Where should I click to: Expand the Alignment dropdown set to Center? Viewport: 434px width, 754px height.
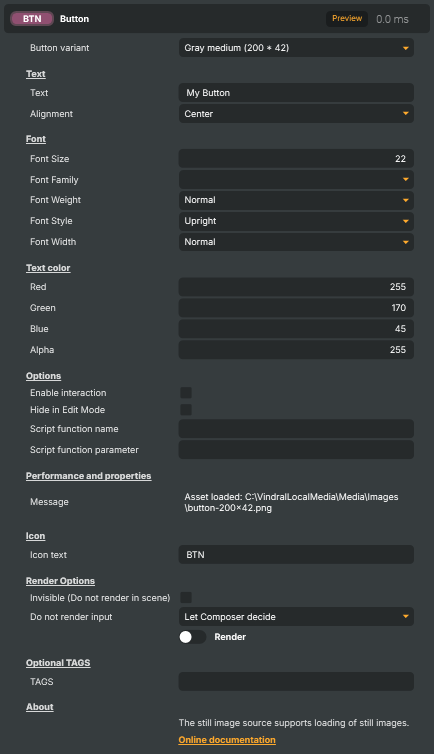click(x=296, y=114)
